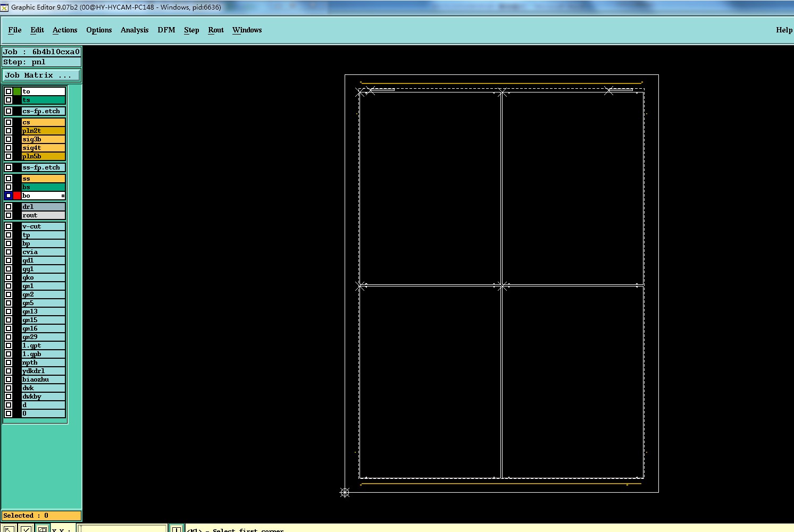
Task: Select the gg1 layer name
Action: (43, 269)
